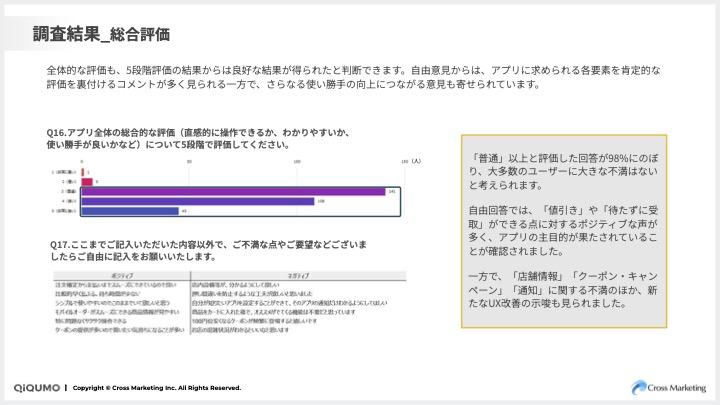The width and height of the screenshot is (720, 405).
Task: Click the intro sentence beginning 全体的な評価も
Action: tap(354, 77)
